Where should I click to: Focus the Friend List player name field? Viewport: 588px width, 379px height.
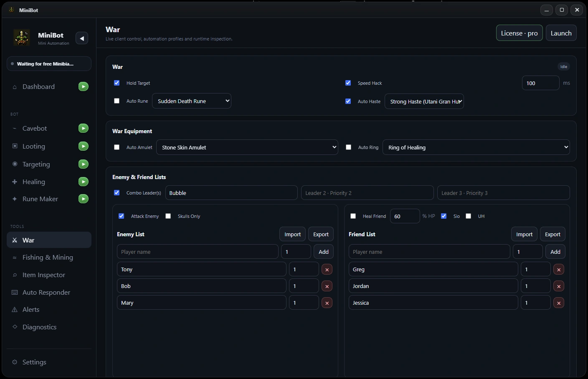(429, 252)
